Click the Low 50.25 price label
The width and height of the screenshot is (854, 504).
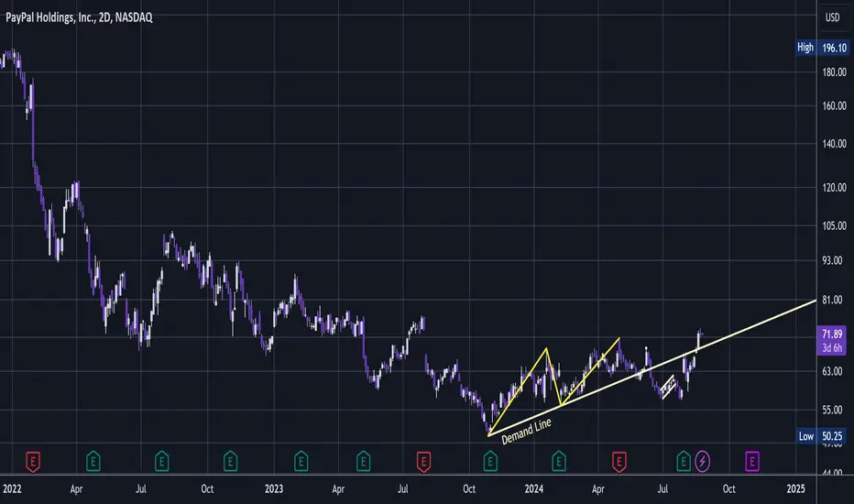click(822, 436)
